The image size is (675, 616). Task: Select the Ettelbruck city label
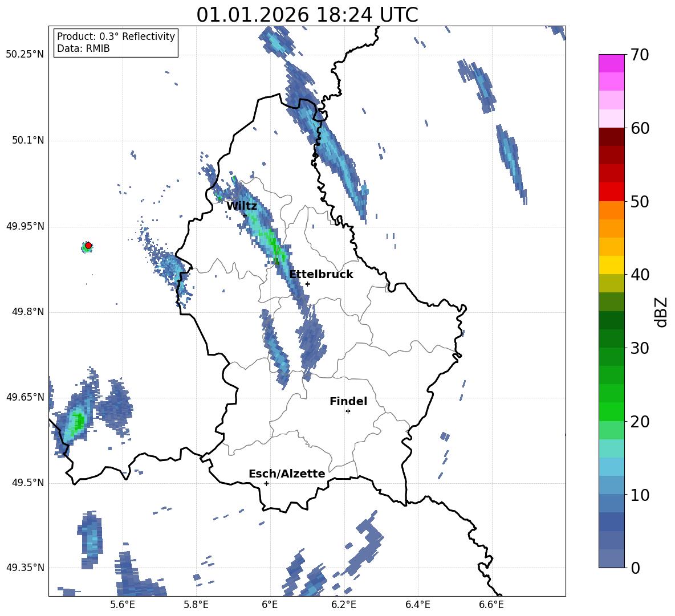(321, 275)
